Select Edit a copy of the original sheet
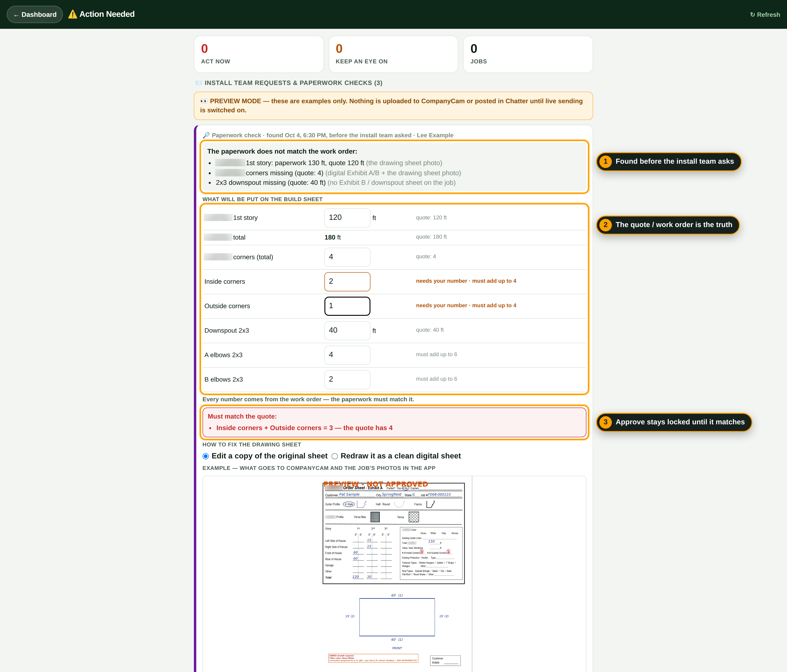 tap(205, 456)
